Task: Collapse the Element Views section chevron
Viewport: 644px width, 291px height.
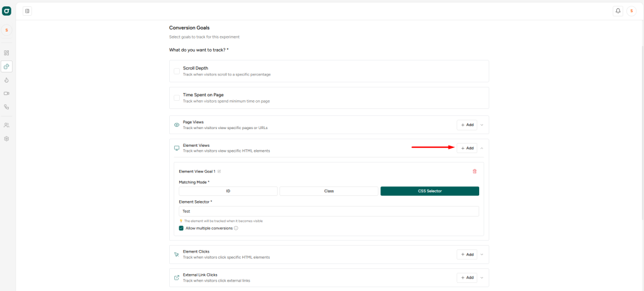Action: [x=482, y=148]
